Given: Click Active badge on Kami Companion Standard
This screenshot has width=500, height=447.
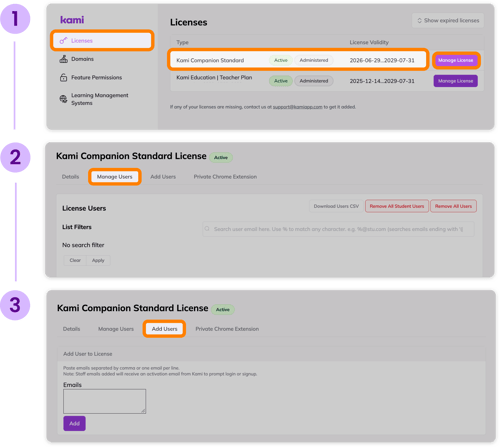Looking at the screenshot, I should click(281, 60).
